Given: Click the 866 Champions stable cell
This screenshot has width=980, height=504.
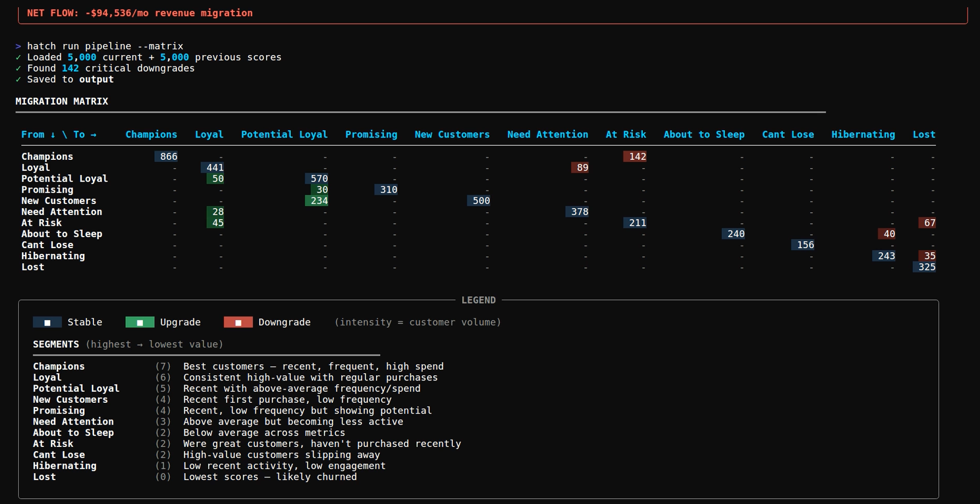Looking at the screenshot, I should click(x=166, y=157).
